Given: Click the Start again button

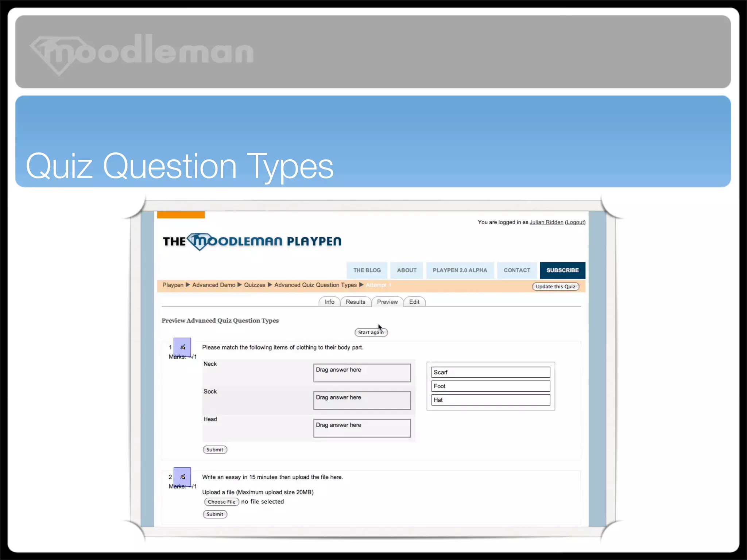Looking at the screenshot, I should tap(371, 332).
